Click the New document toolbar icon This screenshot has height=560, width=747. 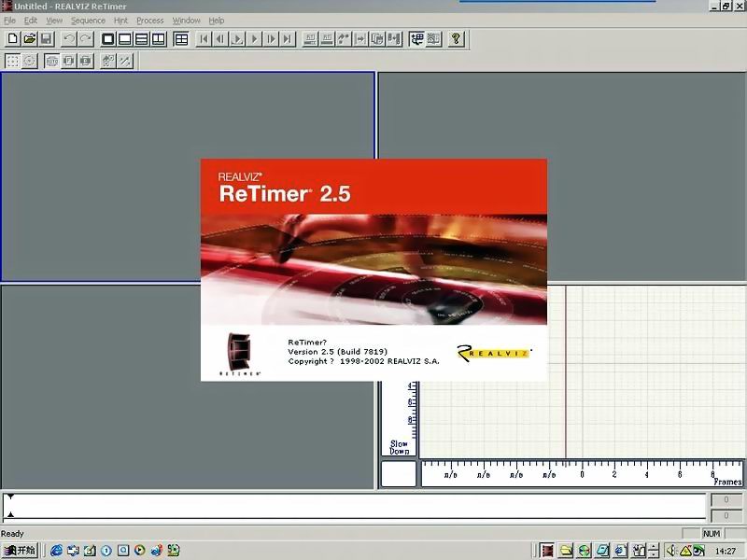[x=13, y=38]
